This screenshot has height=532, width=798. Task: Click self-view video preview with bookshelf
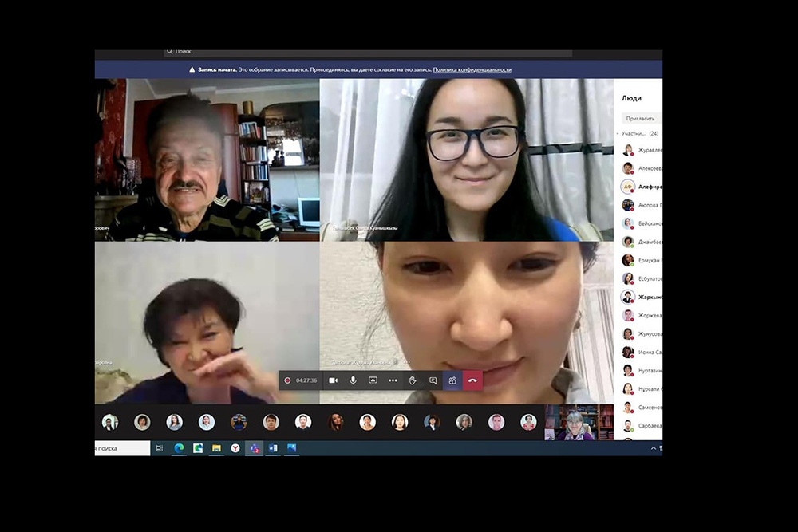click(x=579, y=422)
